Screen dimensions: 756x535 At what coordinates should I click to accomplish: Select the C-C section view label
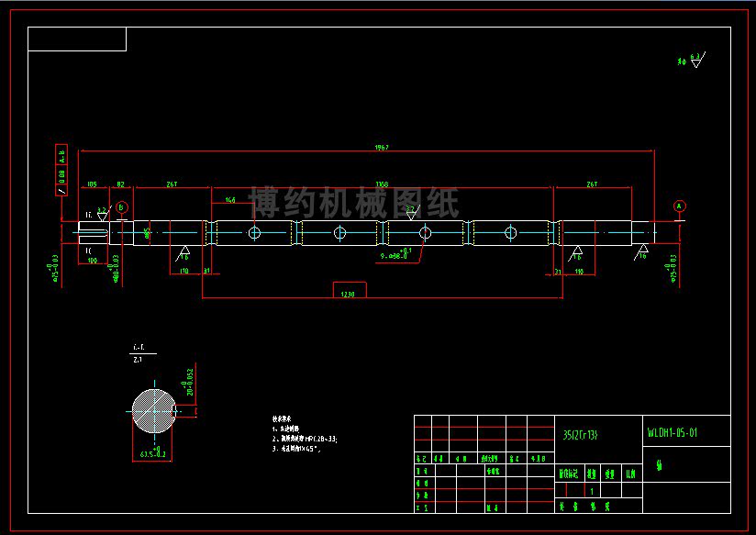[139, 348]
